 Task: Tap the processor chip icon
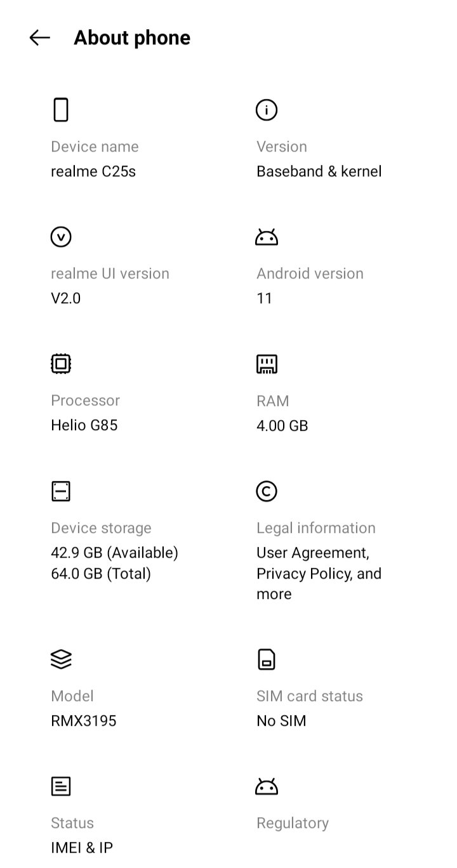tap(61, 364)
